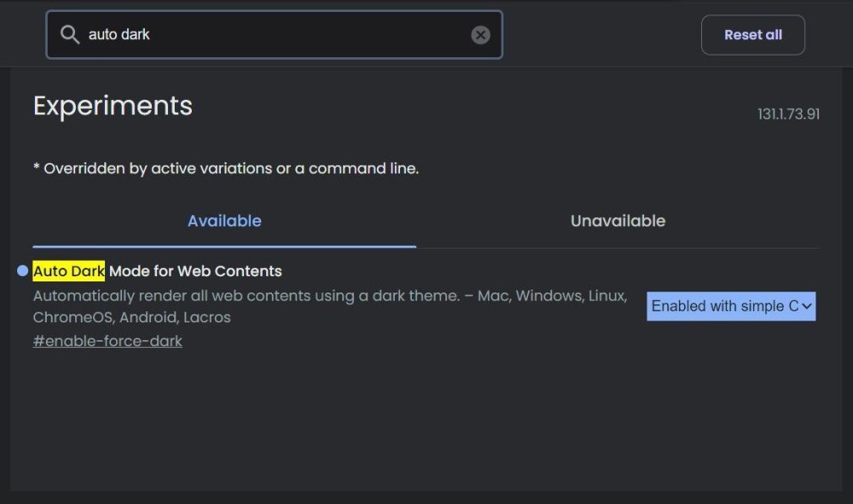Image resolution: width=853 pixels, height=504 pixels.
Task: Select the Available tab
Action: pos(223,220)
